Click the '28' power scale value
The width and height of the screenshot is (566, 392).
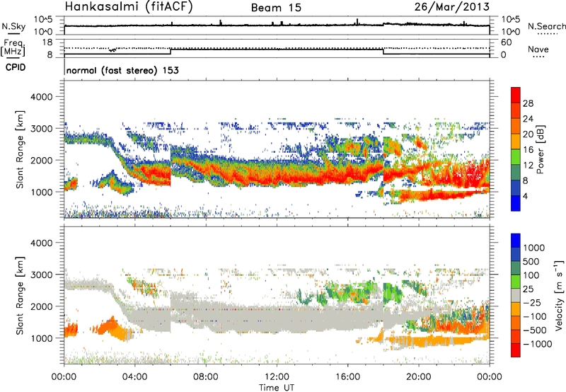(x=528, y=103)
